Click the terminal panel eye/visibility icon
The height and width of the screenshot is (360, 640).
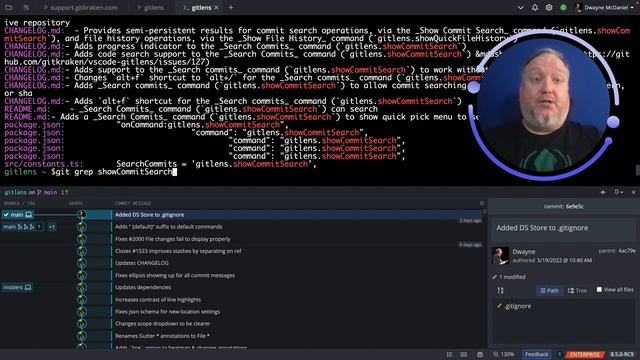[x=603, y=192]
